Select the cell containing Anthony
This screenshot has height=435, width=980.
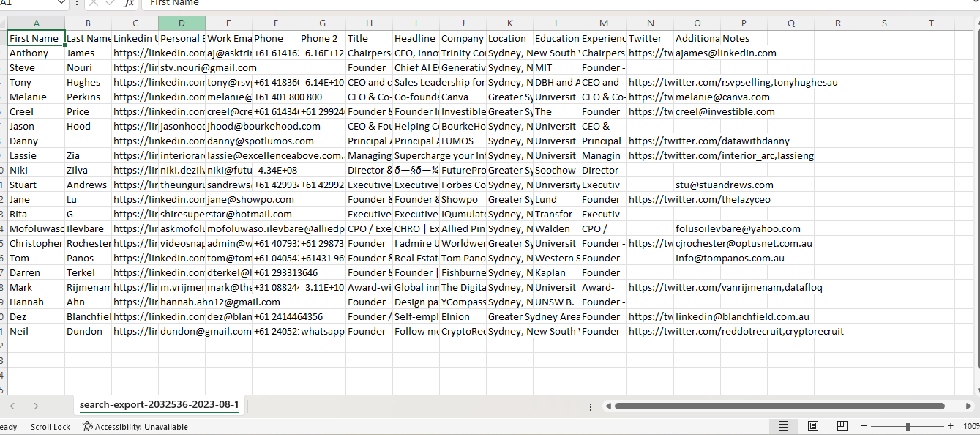36,53
